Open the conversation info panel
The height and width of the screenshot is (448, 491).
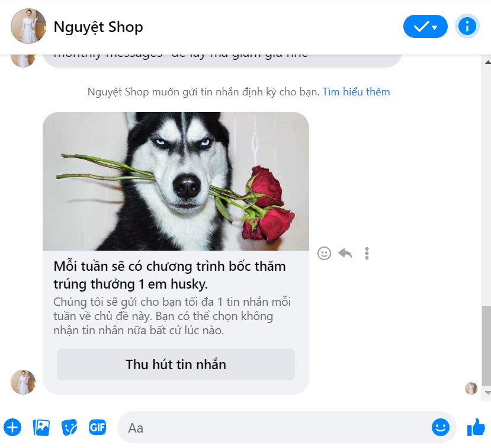(467, 27)
